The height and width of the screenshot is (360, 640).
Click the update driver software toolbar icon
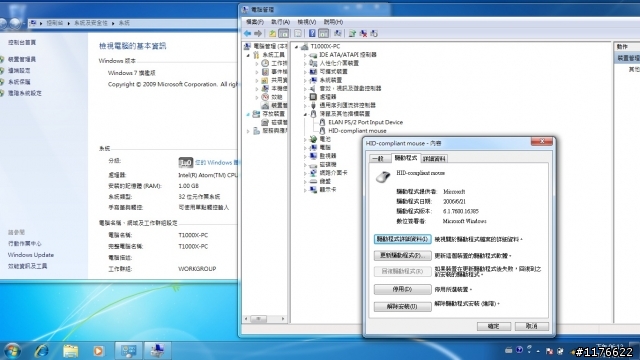(352, 33)
